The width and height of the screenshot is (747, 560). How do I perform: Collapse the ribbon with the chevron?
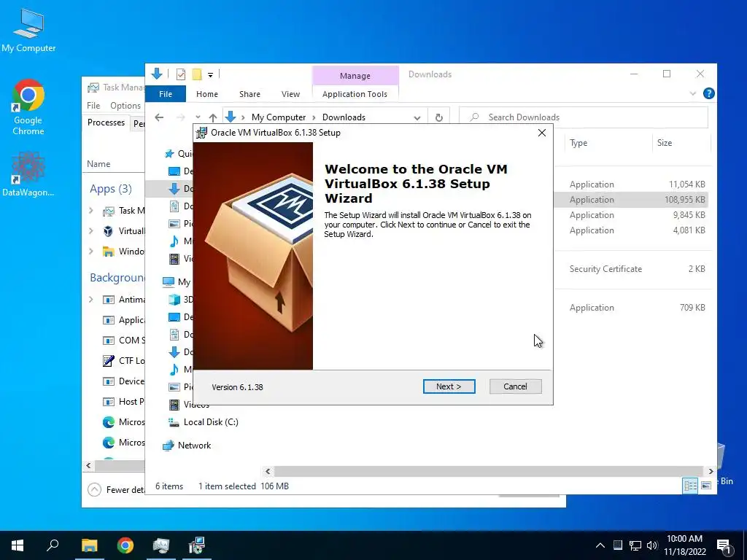point(693,93)
